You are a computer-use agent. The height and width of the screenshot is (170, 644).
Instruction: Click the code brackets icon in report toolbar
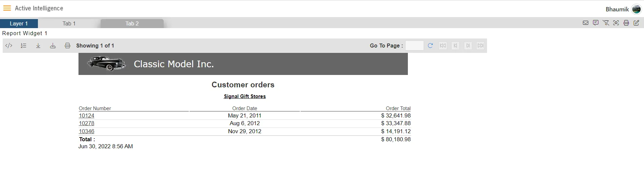[x=9, y=46]
